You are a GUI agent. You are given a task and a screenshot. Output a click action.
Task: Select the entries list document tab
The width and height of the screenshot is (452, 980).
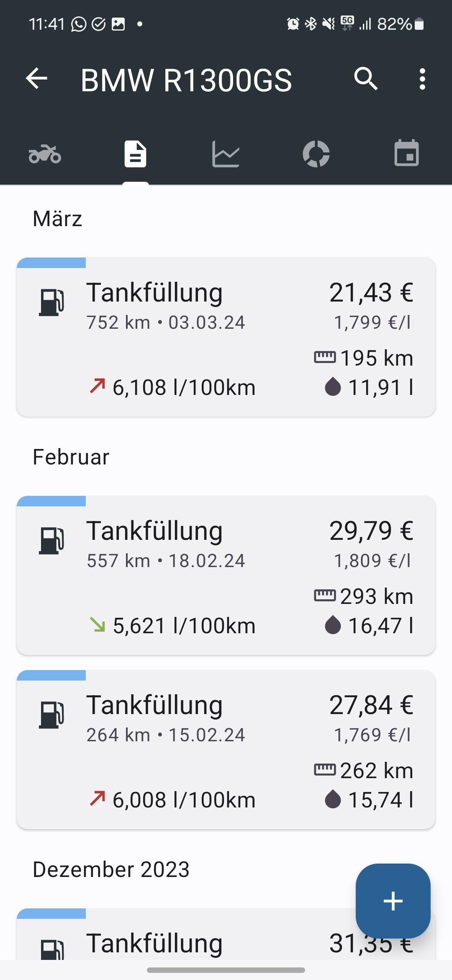tap(135, 154)
